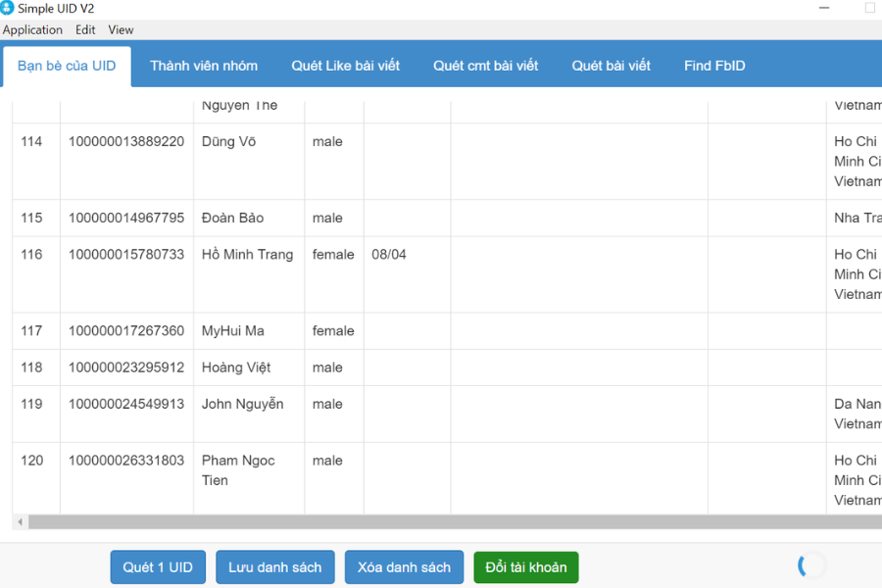Switch to the Find FbID tab
The height and width of the screenshot is (588, 882).
[714, 66]
